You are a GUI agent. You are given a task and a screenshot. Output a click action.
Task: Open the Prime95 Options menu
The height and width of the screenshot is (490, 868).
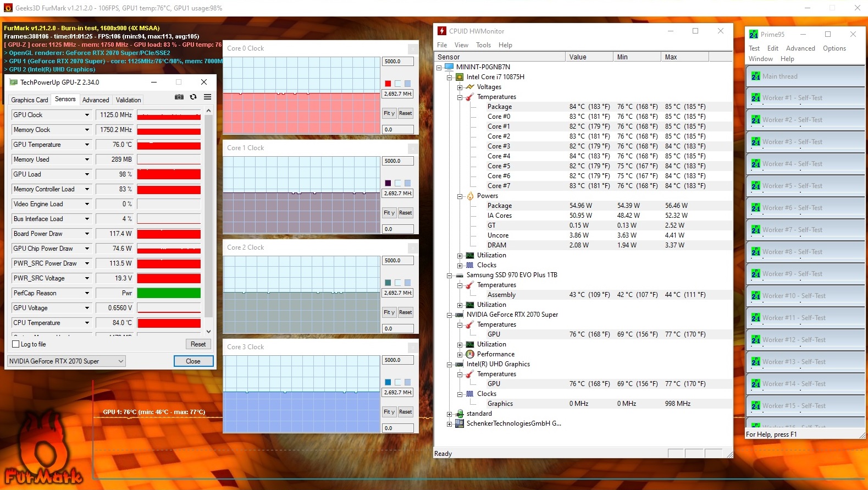(834, 48)
